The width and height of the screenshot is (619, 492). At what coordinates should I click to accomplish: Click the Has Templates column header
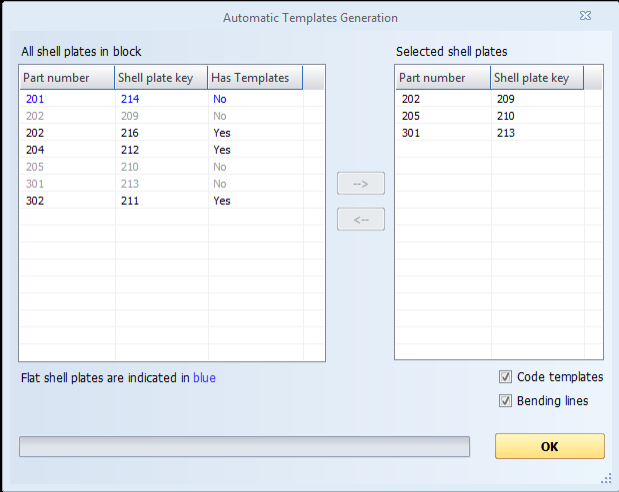tap(254, 78)
